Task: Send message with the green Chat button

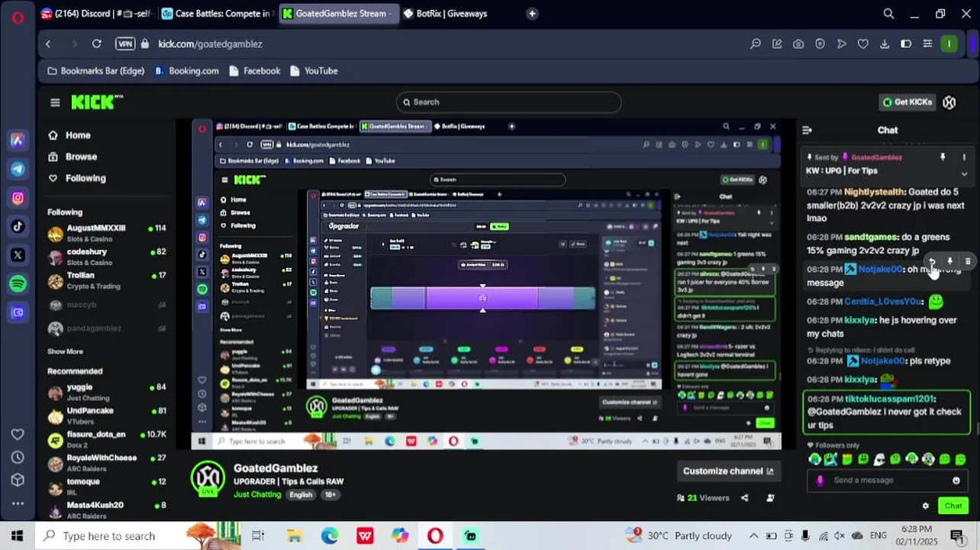Action: (x=953, y=506)
